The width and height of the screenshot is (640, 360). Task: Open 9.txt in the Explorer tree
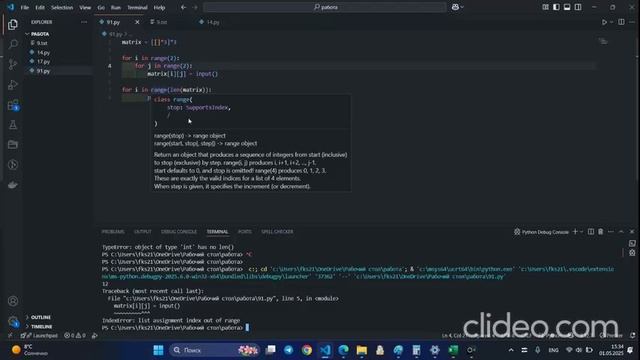pos(42,43)
